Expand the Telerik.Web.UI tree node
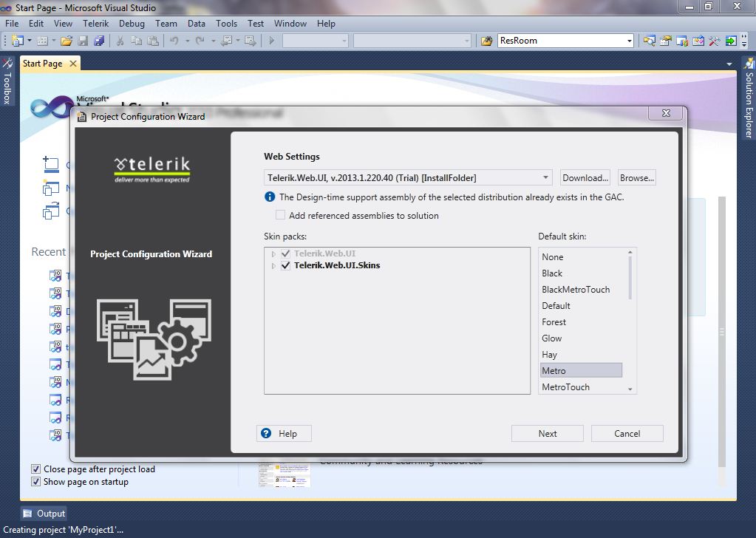Screen dimensions: 756x538 (x=273, y=253)
